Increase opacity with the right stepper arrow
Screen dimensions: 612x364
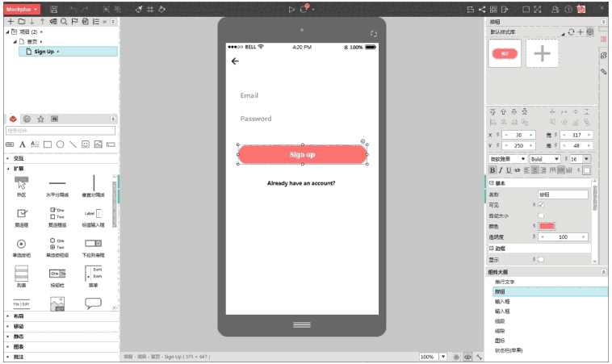point(584,237)
